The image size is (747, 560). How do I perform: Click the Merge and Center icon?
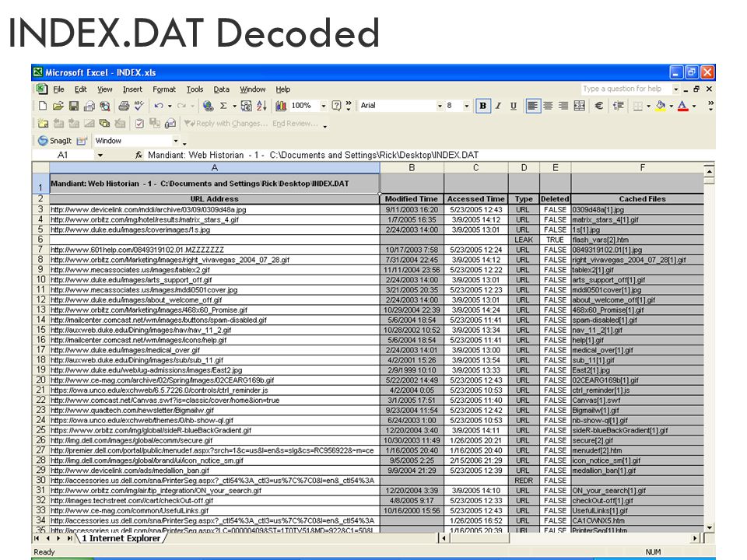click(579, 106)
